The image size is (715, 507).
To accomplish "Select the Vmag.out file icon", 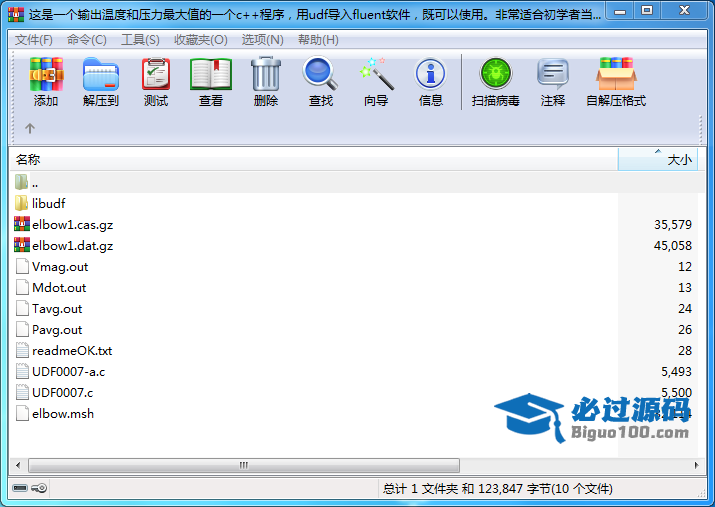I will click(22, 266).
